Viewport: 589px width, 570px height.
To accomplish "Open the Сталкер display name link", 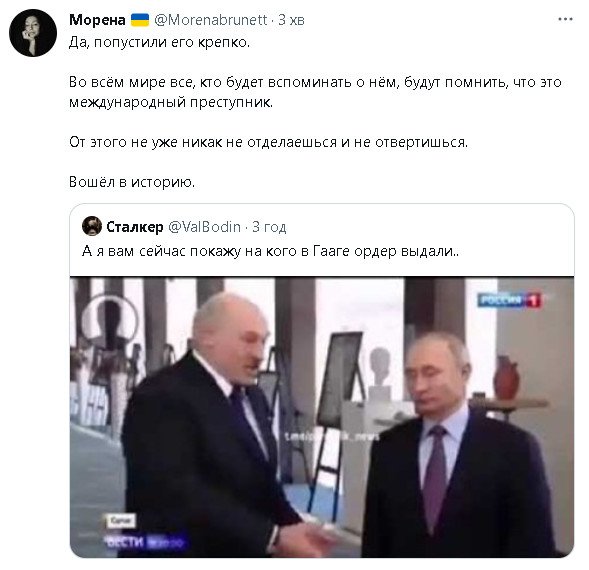I will pos(135,227).
